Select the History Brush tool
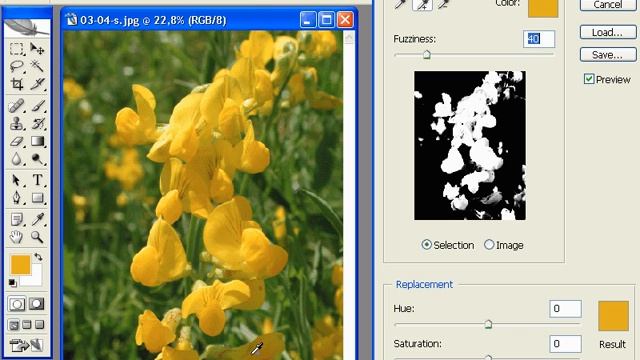 [37, 123]
